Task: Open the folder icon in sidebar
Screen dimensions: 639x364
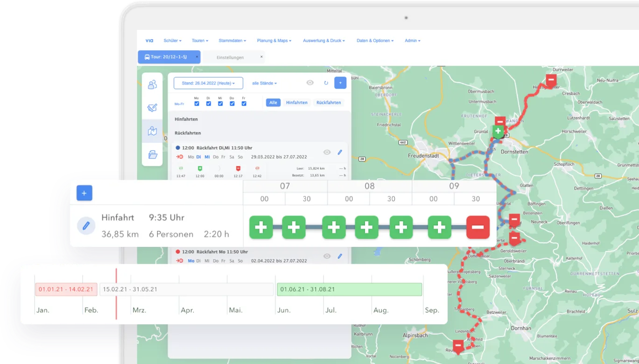Action: (152, 154)
